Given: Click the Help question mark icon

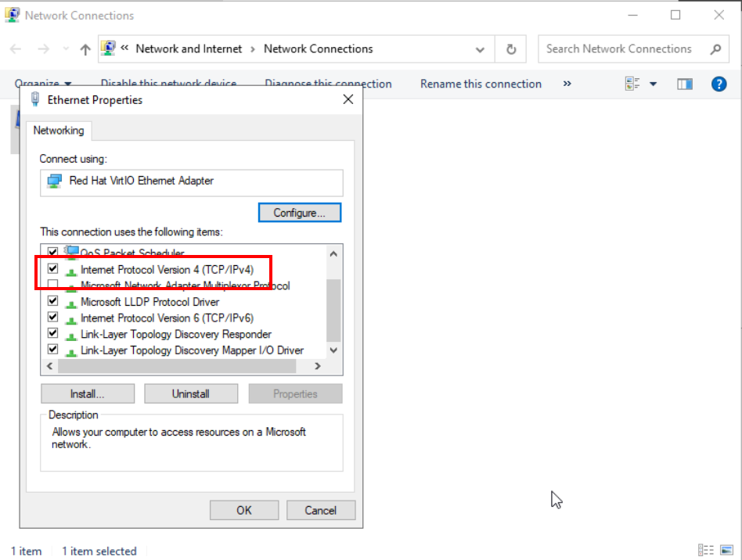Looking at the screenshot, I should pyautogui.click(x=719, y=84).
